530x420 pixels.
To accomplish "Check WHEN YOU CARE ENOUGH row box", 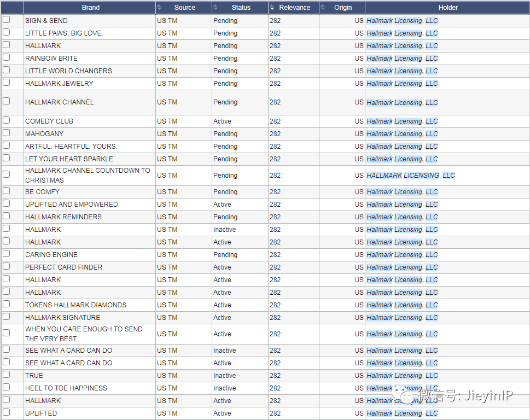I will [x=7, y=332].
